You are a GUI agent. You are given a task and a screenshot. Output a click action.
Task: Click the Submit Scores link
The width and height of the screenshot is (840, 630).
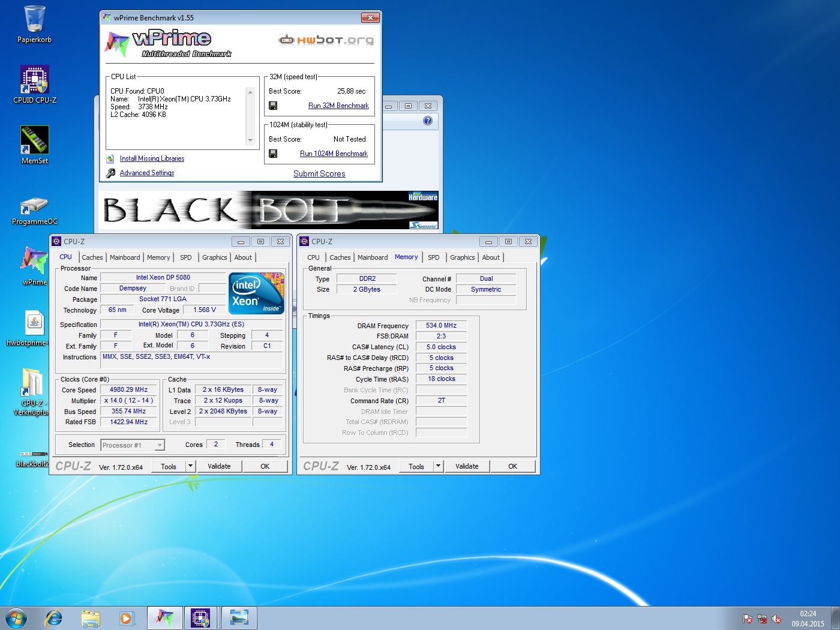[x=319, y=173]
